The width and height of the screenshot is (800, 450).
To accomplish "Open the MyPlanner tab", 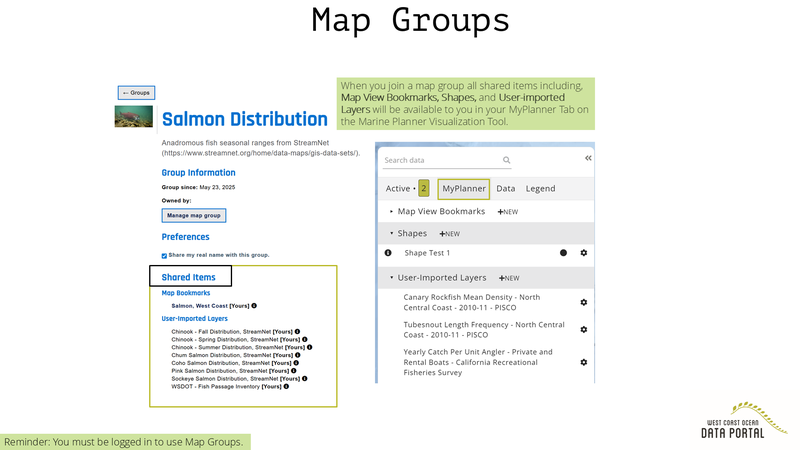I will 464,189.
